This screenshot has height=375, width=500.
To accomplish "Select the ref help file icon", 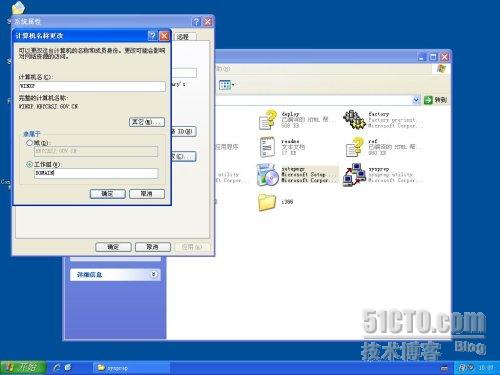I will [355, 147].
